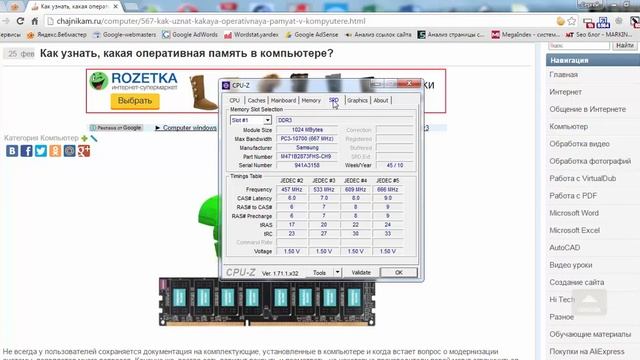Image resolution: width=640 pixels, height=360 pixels.
Task: Open the About tab
Action: [381, 100]
